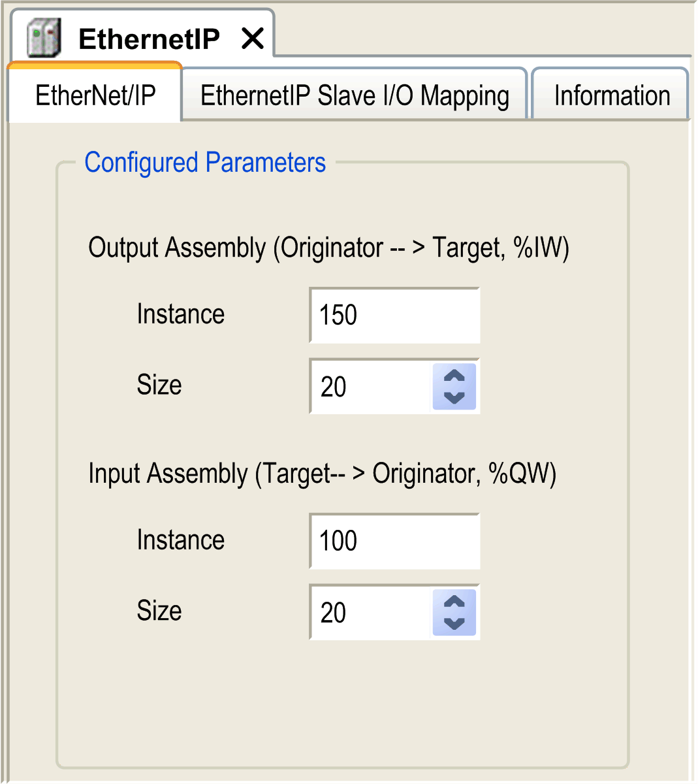
Task: Click the Output Assembly Size label
Action: (x=159, y=385)
